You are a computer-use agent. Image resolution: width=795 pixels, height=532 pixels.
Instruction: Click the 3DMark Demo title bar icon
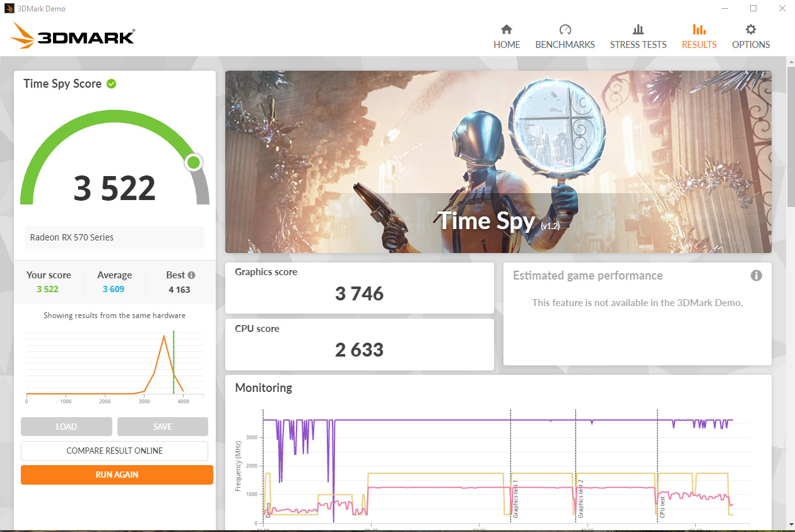pyautogui.click(x=9, y=9)
